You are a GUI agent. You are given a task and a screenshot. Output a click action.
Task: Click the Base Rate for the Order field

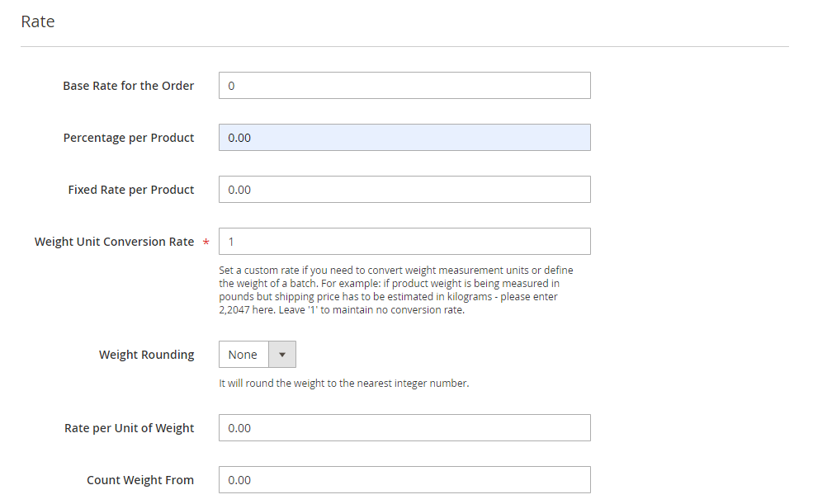pos(404,86)
